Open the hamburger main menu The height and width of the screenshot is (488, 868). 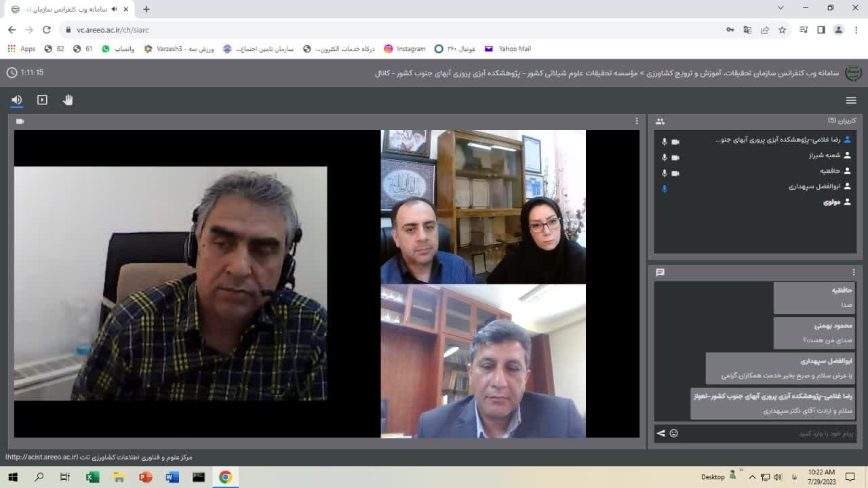click(x=851, y=100)
